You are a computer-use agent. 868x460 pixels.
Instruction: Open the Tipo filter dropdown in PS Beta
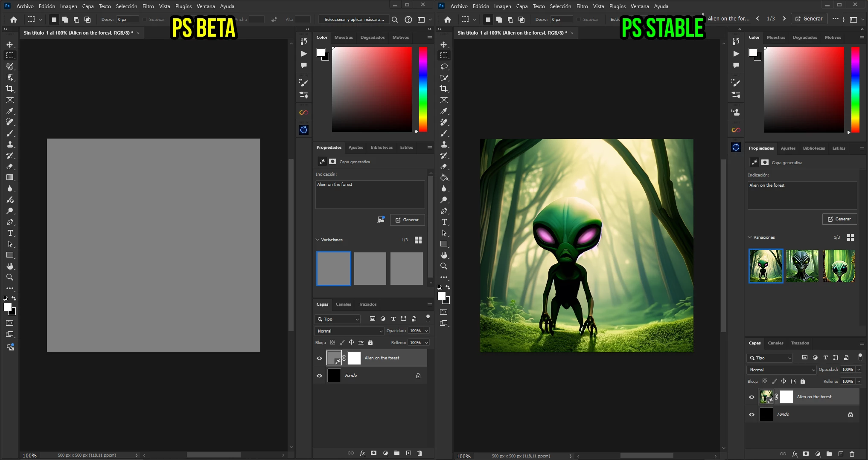tap(338, 319)
